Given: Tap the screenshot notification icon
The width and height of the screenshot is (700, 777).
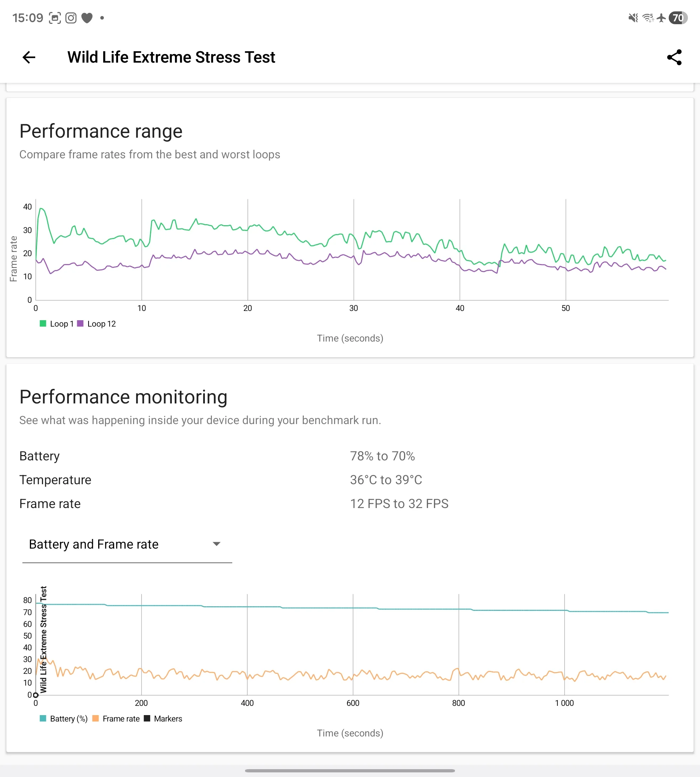Looking at the screenshot, I should pos(55,18).
